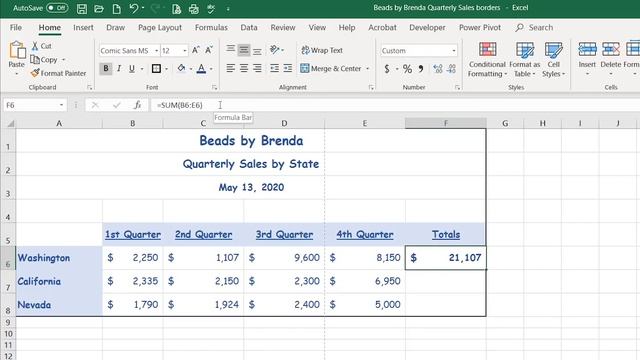The image size is (640, 360).
Task: Open Alignment settings dialog launcher
Action: coord(371,87)
